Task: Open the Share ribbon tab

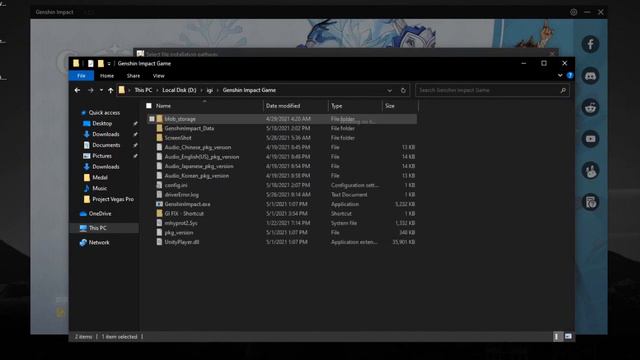Action: point(133,76)
